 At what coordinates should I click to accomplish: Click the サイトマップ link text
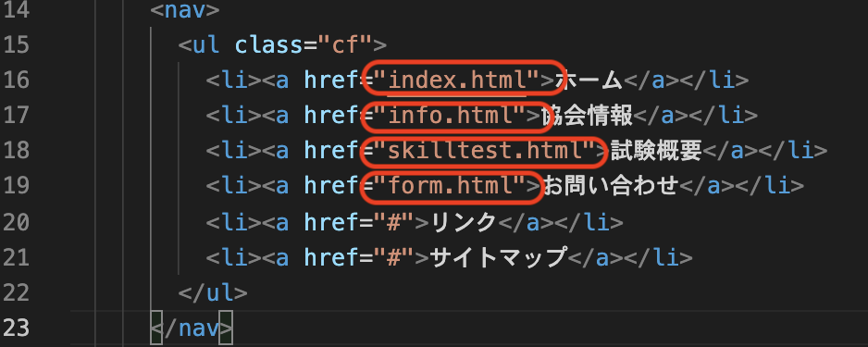498,257
